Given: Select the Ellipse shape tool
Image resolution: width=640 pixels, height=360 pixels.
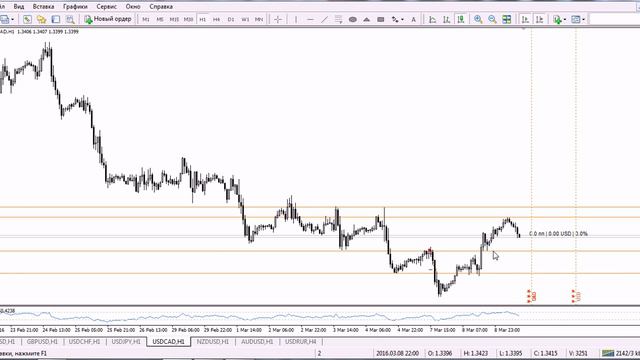Looking at the screenshot, I should tap(353, 19).
